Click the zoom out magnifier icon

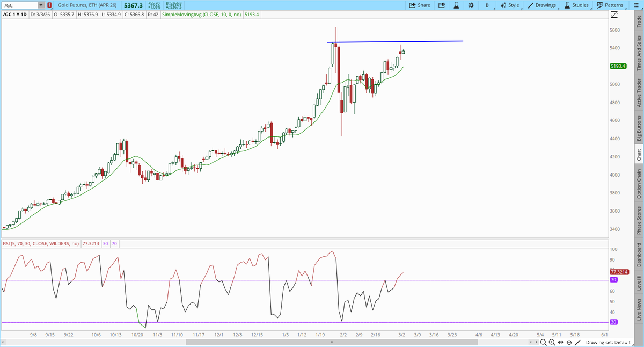pos(543,342)
